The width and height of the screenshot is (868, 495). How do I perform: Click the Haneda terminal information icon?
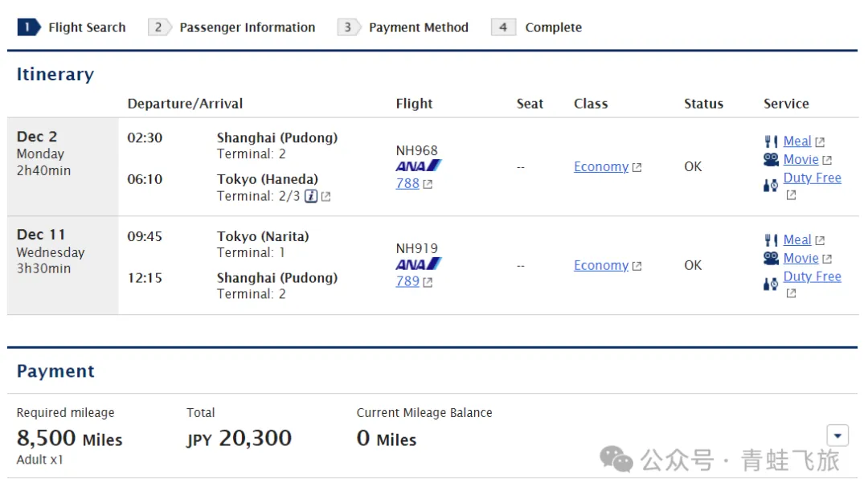coord(311,196)
